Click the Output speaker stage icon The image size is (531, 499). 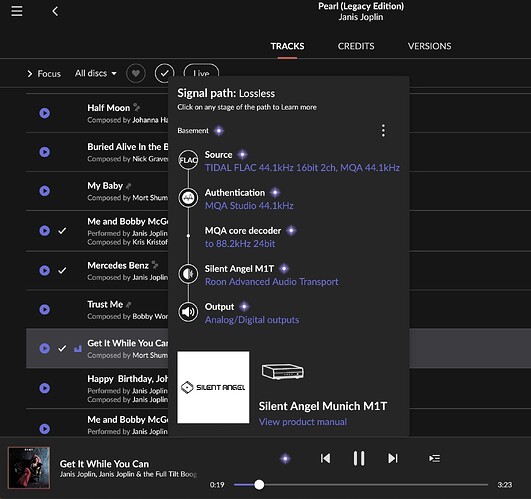[188, 312]
